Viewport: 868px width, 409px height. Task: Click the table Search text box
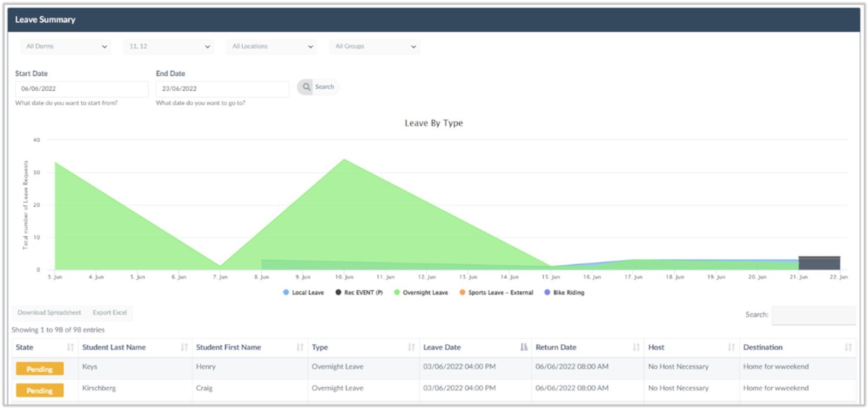pyautogui.click(x=813, y=315)
